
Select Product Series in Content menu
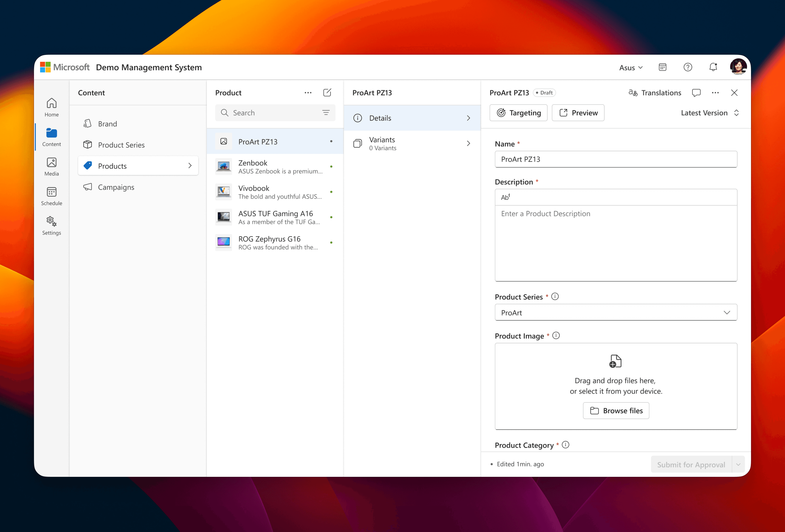[x=121, y=145]
